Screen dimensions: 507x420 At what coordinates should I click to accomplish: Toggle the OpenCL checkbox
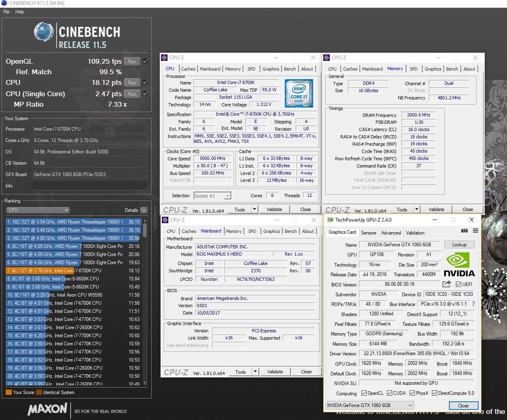[363, 393]
